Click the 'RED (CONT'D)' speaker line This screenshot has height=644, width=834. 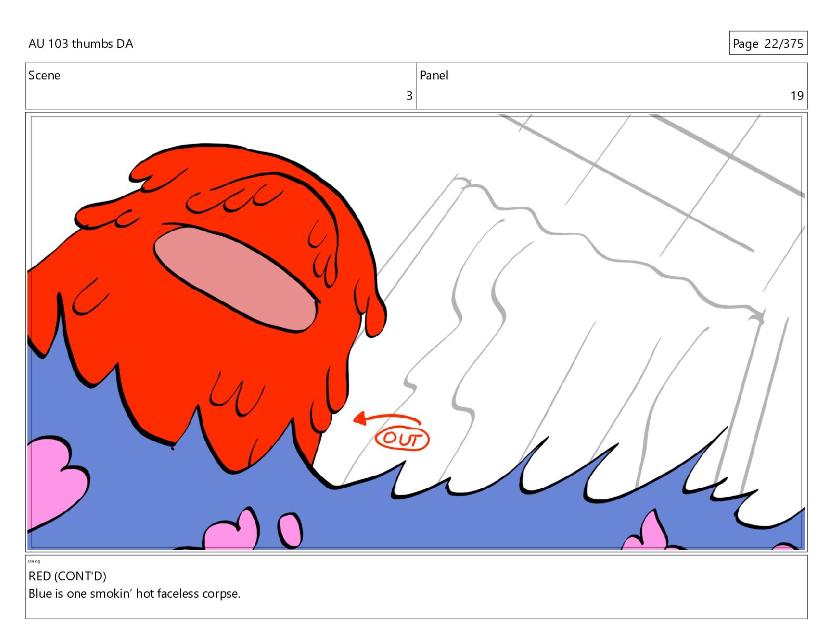pos(67,576)
